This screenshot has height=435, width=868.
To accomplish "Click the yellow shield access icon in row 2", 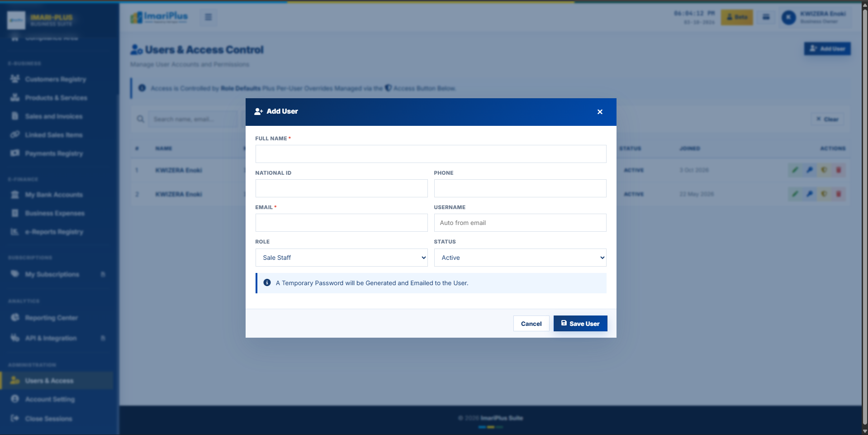I will pyautogui.click(x=824, y=194).
